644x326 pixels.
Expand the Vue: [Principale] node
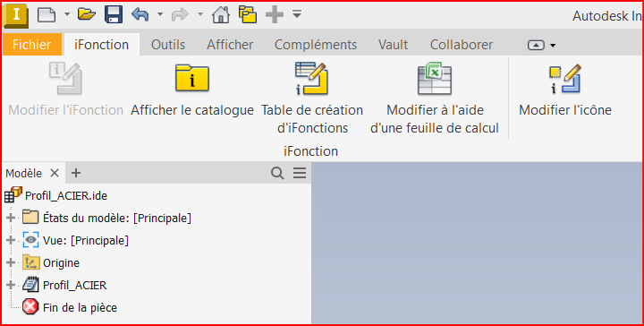coord(11,240)
